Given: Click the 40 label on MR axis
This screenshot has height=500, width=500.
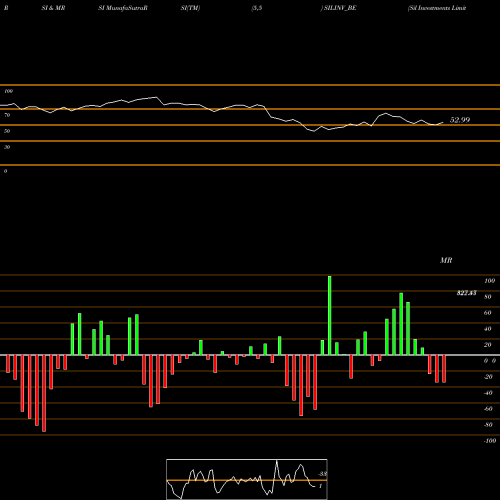Looking at the screenshot, I should tap(488, 329).
